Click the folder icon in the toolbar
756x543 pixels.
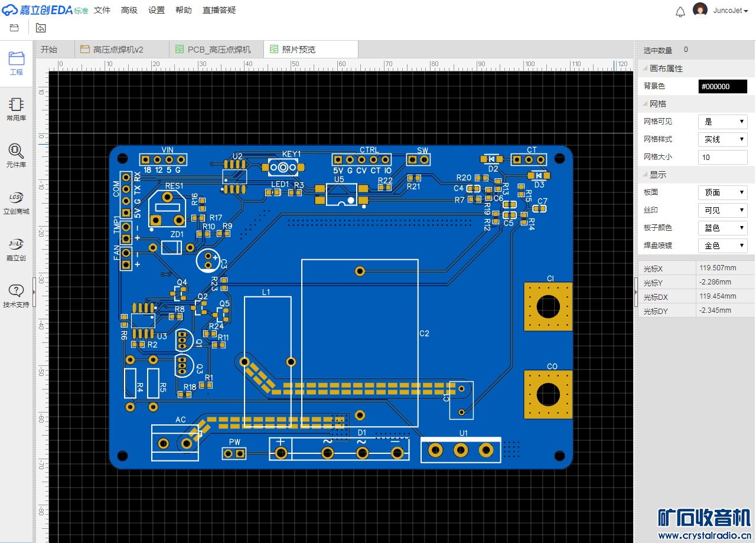[x=14, y=28]
